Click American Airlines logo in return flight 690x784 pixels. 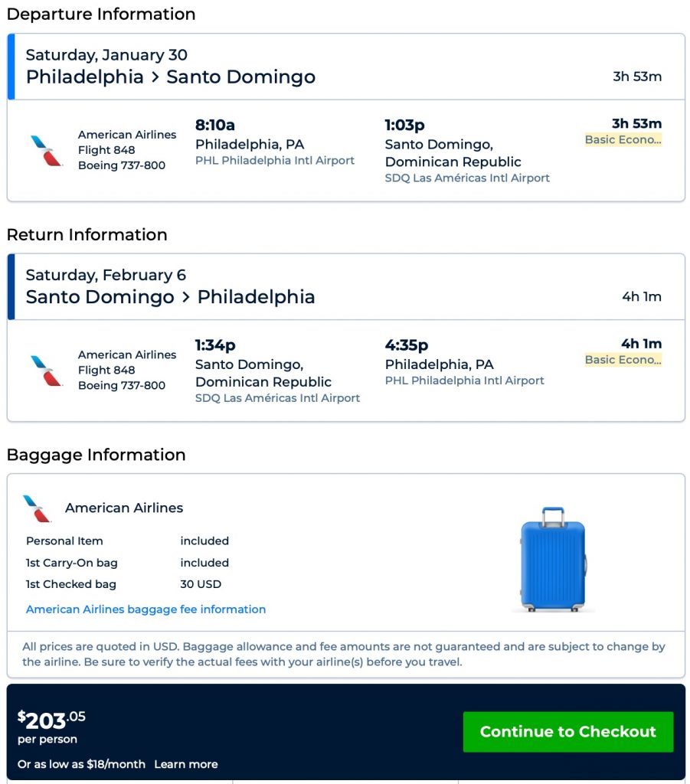(x=47, y=371)
